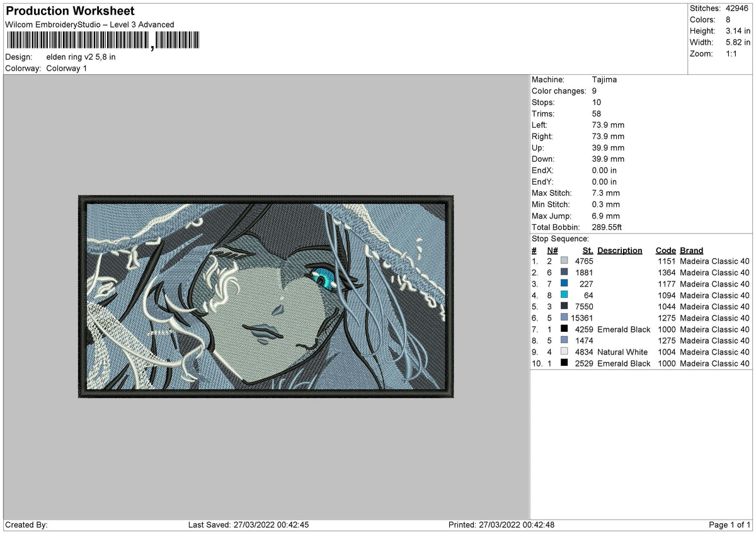The image size is (756, 534).
Task: Click the black swatch in stop 7
Action: (x=564, y=329)
